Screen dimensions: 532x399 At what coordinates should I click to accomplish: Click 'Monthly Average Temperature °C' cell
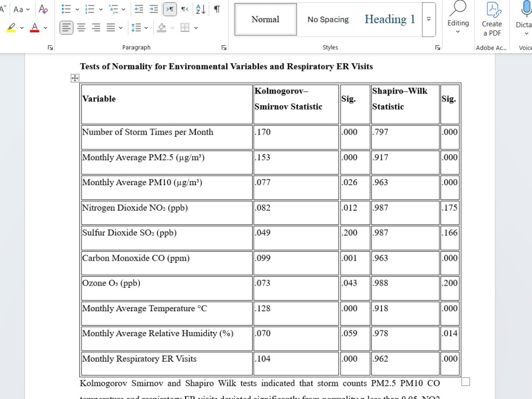click(x=167, y=313)
